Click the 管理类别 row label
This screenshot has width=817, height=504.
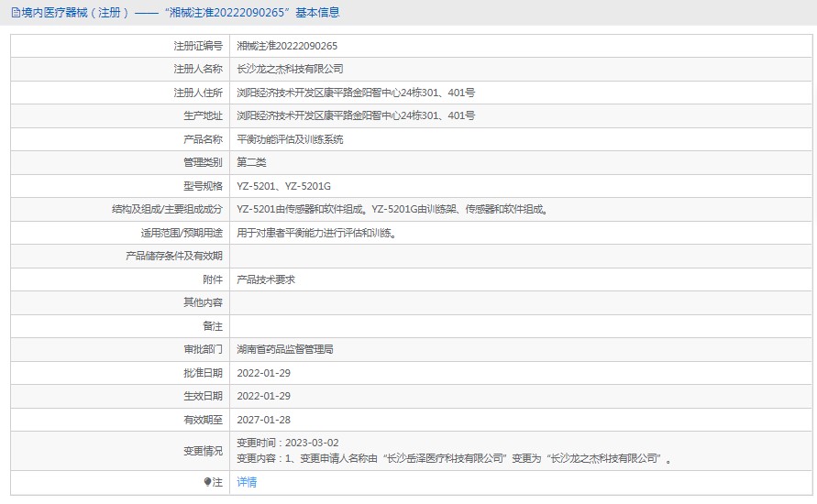click(203, 162)
